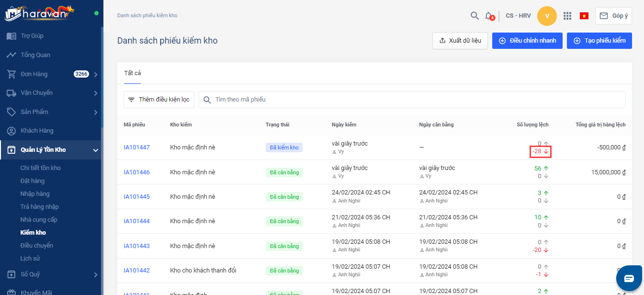Open the chat support bubble
The width and height of the screenshot is (644, 295).
point(629,278)
